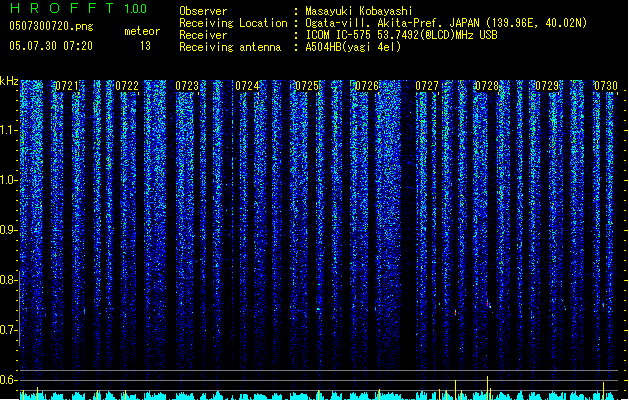Click the meteor count label
This screenshot has height=400, width=629.
tap(142, 31)
